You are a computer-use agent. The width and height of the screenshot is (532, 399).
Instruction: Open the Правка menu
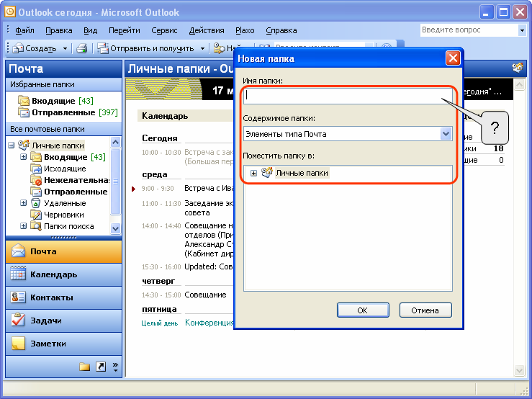pos(59,30)
